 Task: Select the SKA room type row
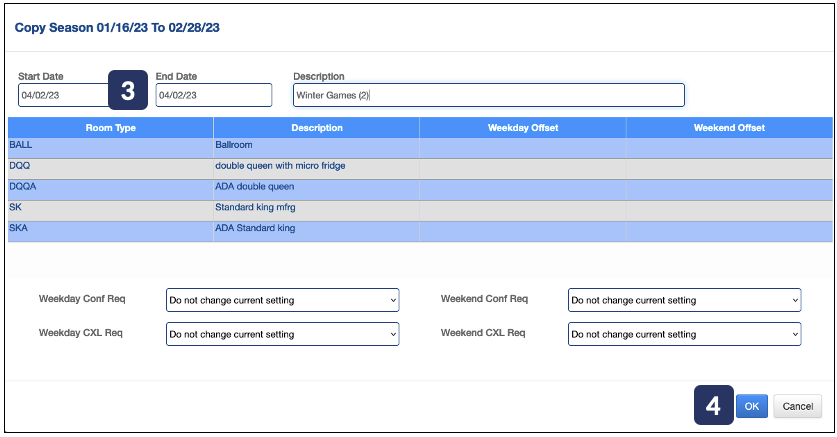(110, 231)
